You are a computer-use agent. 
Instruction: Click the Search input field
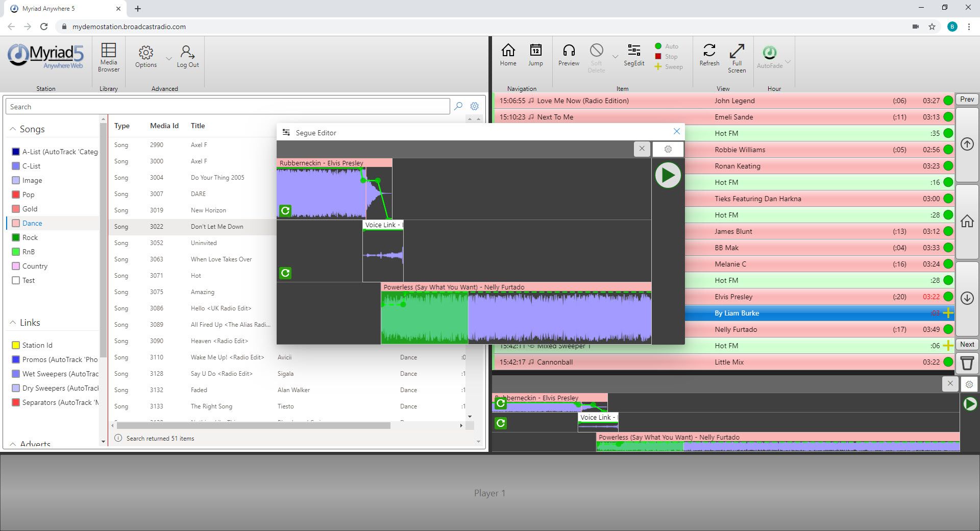tap(228, 107)
